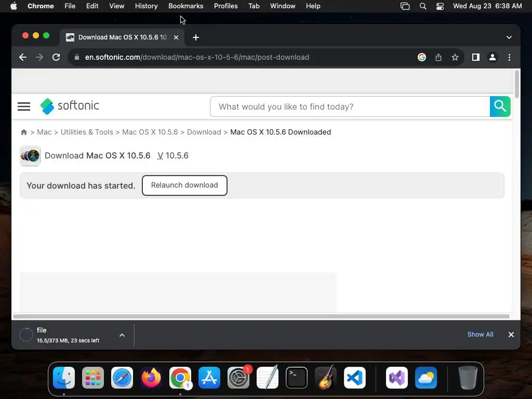Open Visual Studio Code from the Dock
The image size is (532, 399).
[x=354, y=378]
